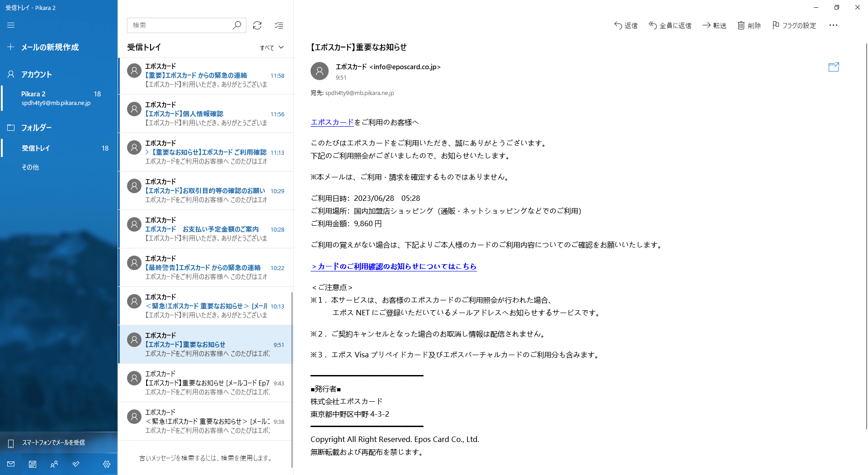Open the People contacts icon
The image size is (868, 475).
54,464
